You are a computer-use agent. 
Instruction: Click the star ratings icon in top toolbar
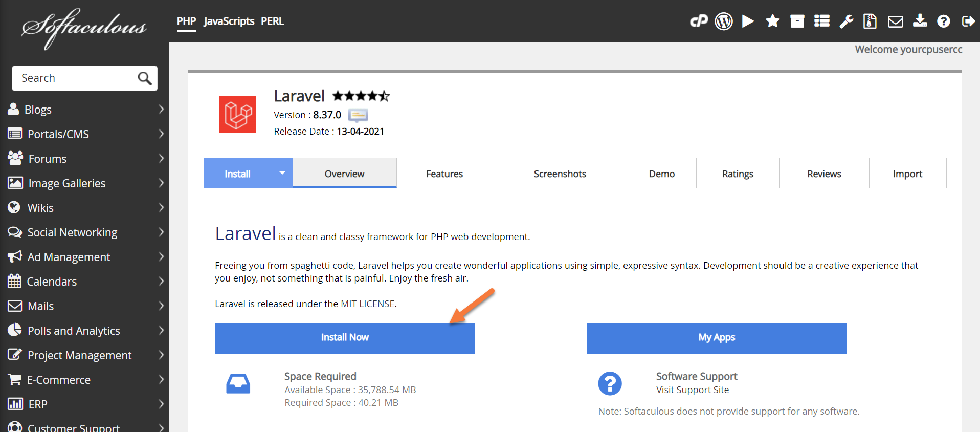pyautogui.click(x=772, y=21)
